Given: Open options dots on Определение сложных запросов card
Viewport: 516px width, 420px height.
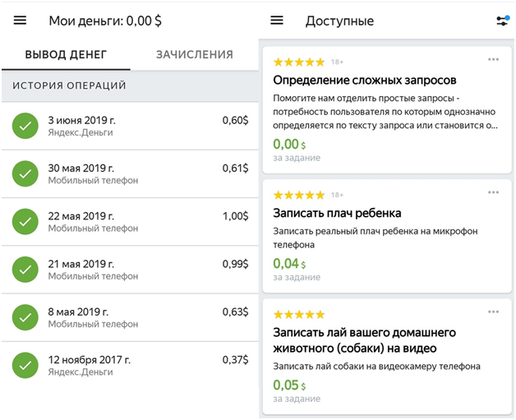Looking at the screenshot, I should [493, 59].
